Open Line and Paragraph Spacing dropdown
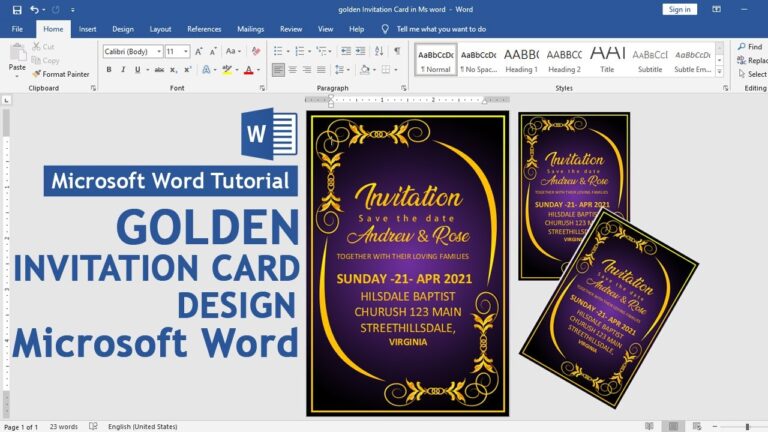This screenshot has width=768, height=432. [x=341, y=70]
